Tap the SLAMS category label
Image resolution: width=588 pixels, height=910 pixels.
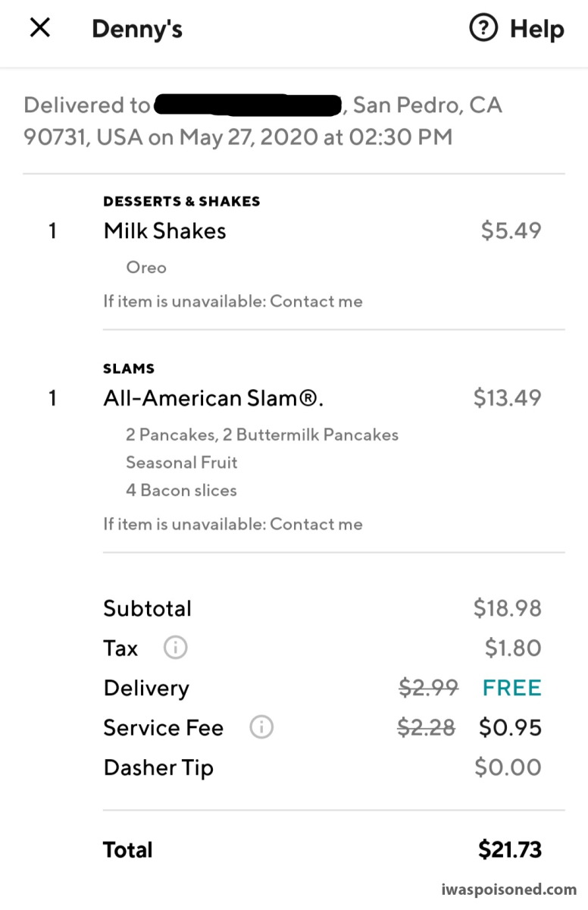[129, 369]
